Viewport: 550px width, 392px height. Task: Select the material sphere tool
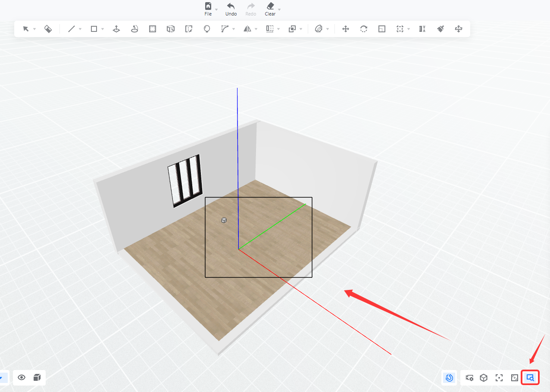pyautogui.click(x=319, y=29)
